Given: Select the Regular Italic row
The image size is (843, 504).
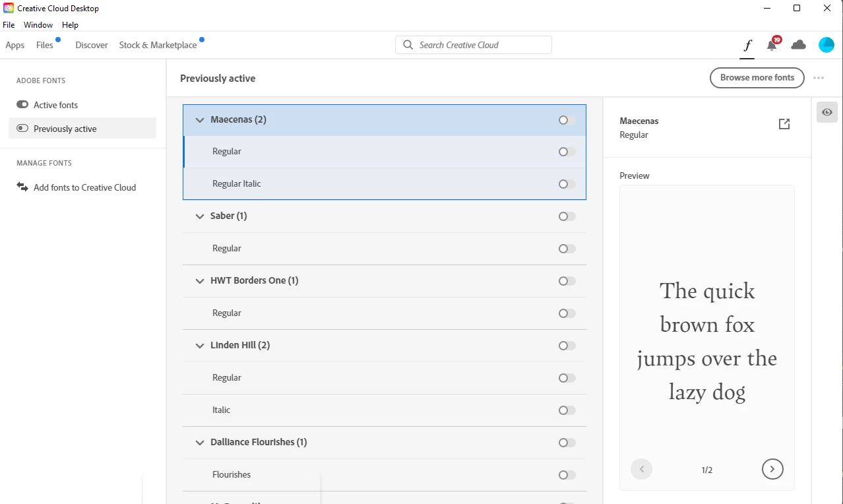Looking at the screenshot, I should click(385, 184).
